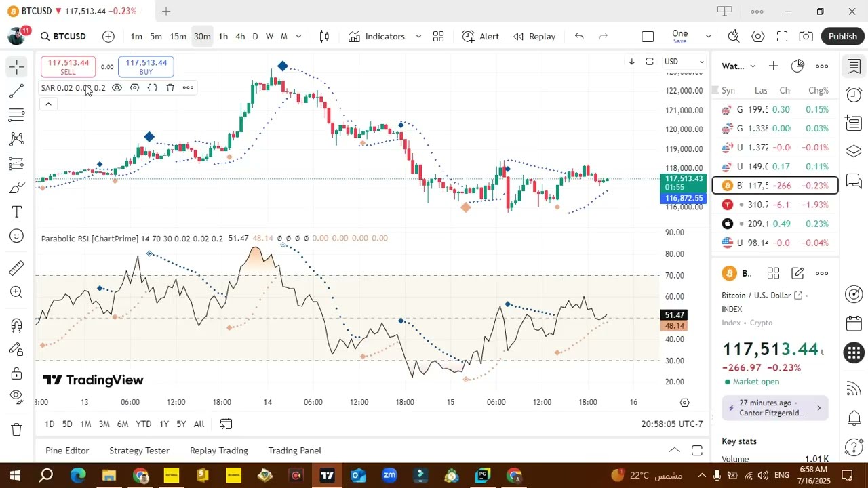Take a chart snapshot
Viewport: 868px width, 488px height.
(x=806, y=36)
